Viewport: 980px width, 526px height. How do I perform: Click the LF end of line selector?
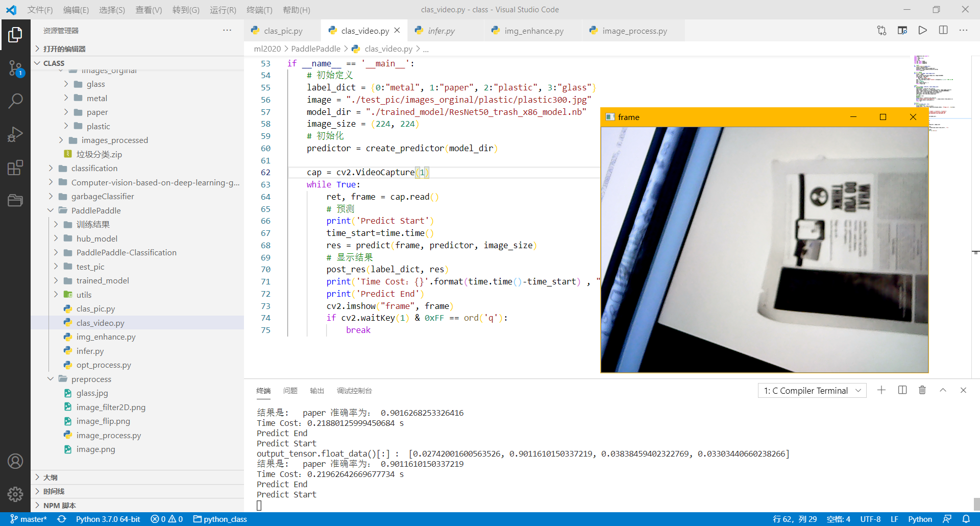pos(894,519)
